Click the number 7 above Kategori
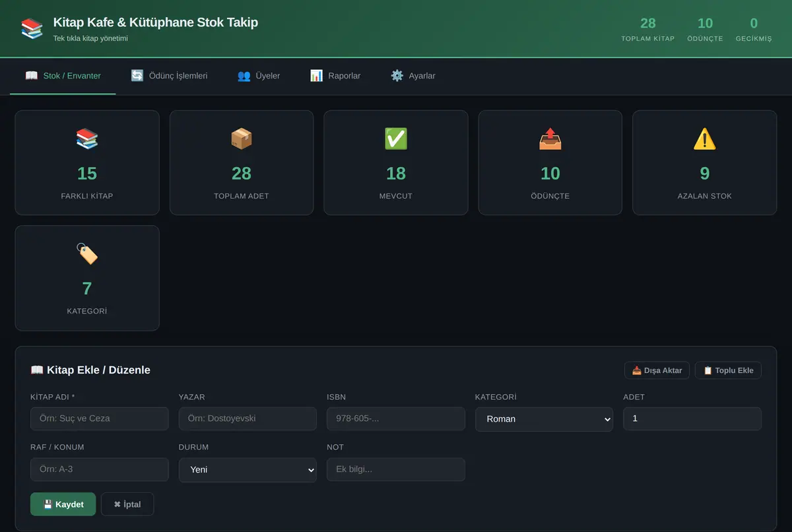The height and width of the screenshot is (532, 792). click(x=87, y=288)
